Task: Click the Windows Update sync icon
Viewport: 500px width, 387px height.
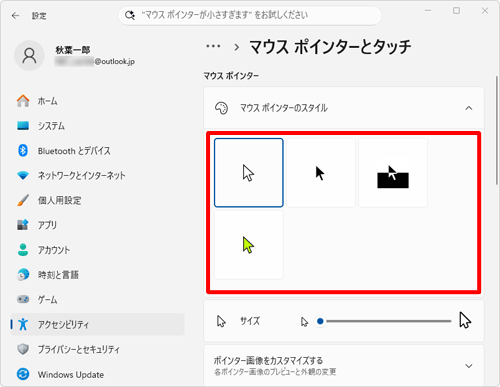Action: tap(23, 374)
